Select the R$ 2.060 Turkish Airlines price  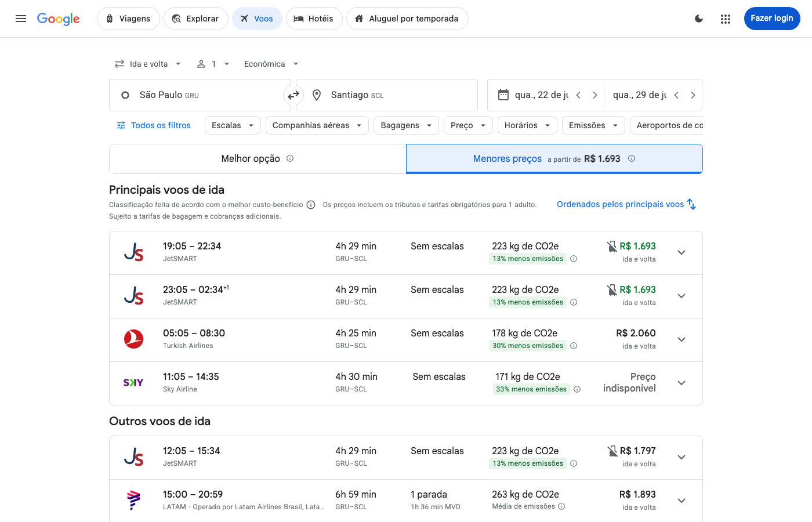[636, 333]
